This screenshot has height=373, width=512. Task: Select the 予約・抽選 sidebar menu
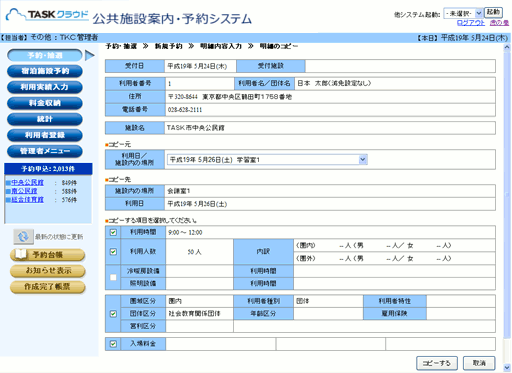click(x=45, y=55)
